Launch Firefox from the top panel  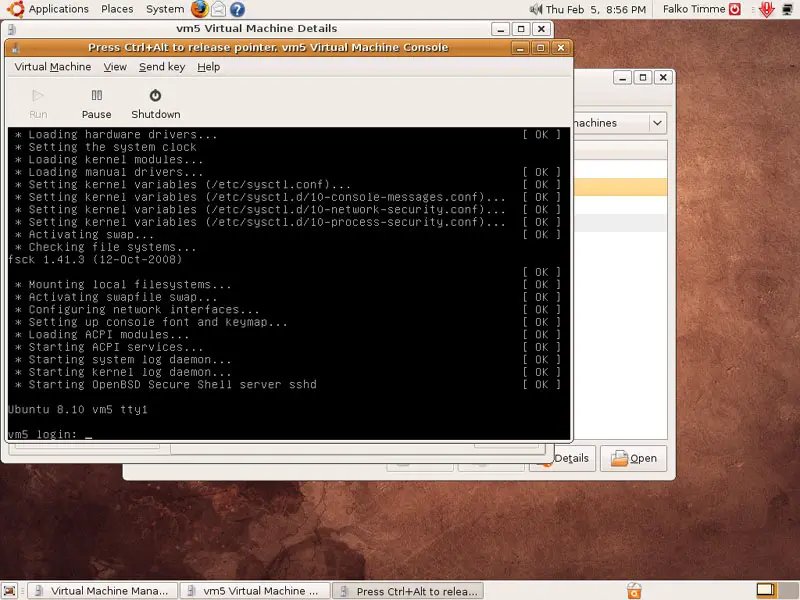pyautogui.click(x=199, y=9)
